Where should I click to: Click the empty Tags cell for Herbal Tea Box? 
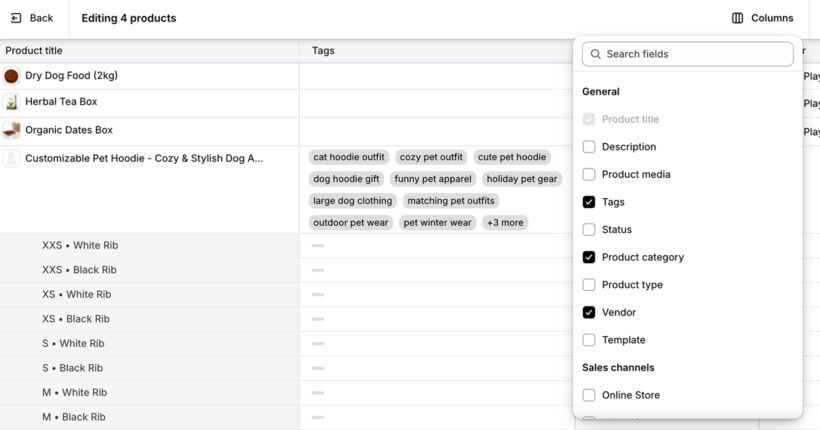point(436,103)
